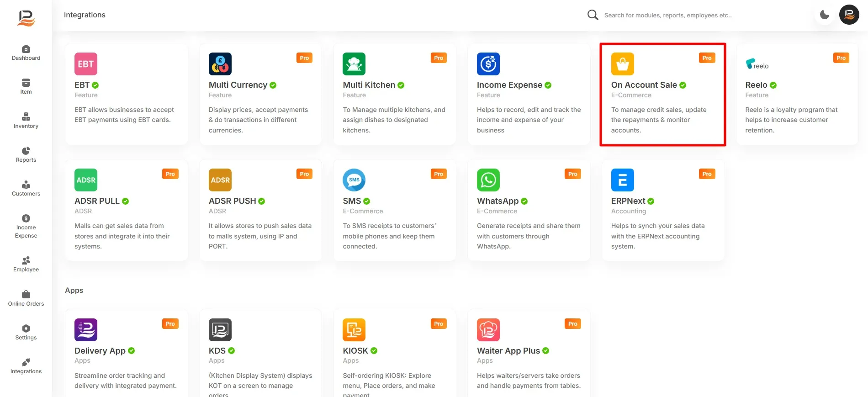Open the profile avatar in top right

click(849, 15)
